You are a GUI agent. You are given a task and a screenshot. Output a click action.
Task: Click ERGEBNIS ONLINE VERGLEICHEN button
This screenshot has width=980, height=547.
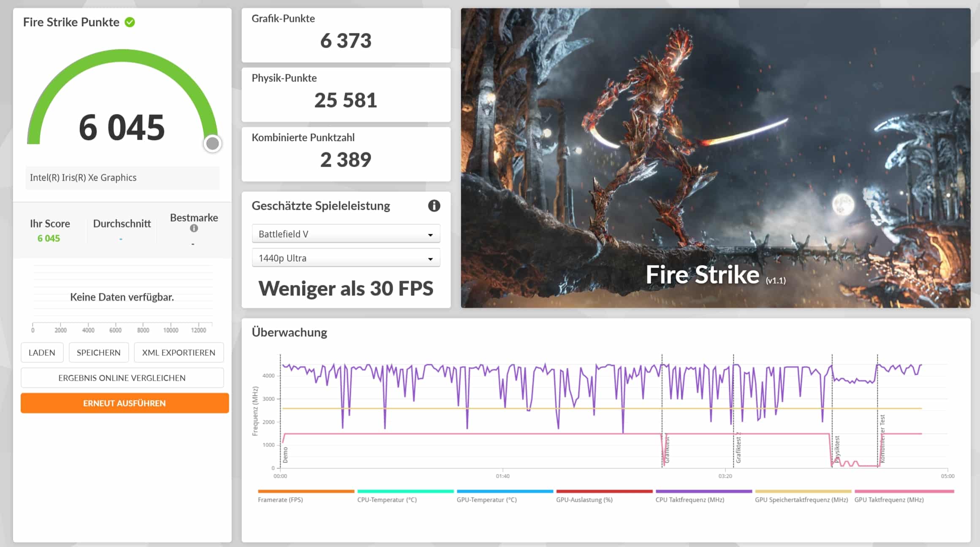click(x=122, y=378)
